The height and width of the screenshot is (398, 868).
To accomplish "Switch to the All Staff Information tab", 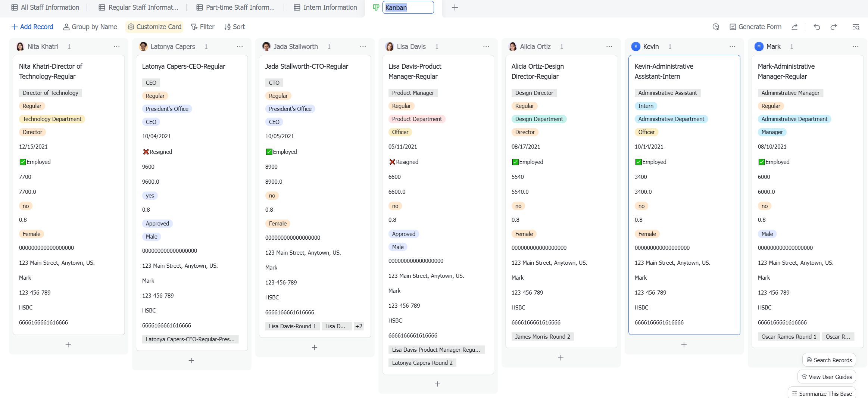I will (x=45, y=7).
